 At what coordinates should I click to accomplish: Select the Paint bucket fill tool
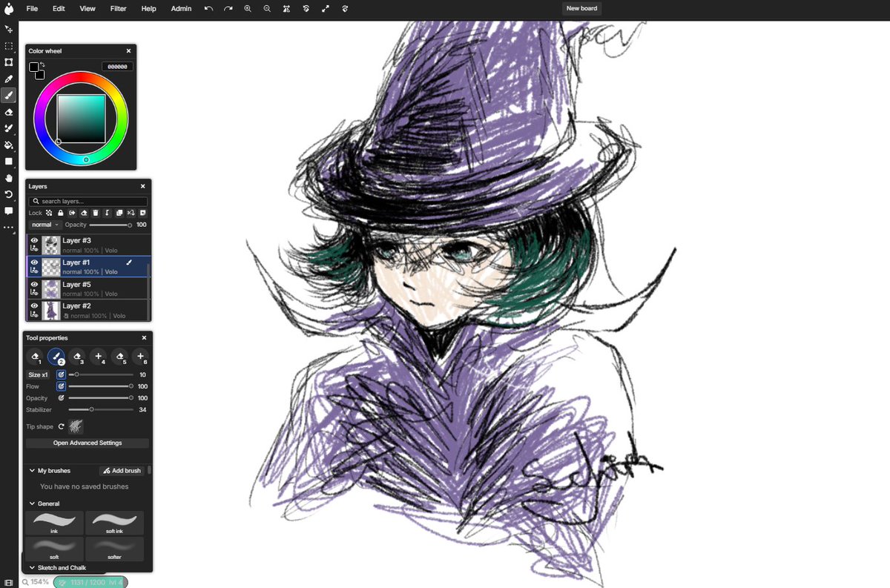9,145
